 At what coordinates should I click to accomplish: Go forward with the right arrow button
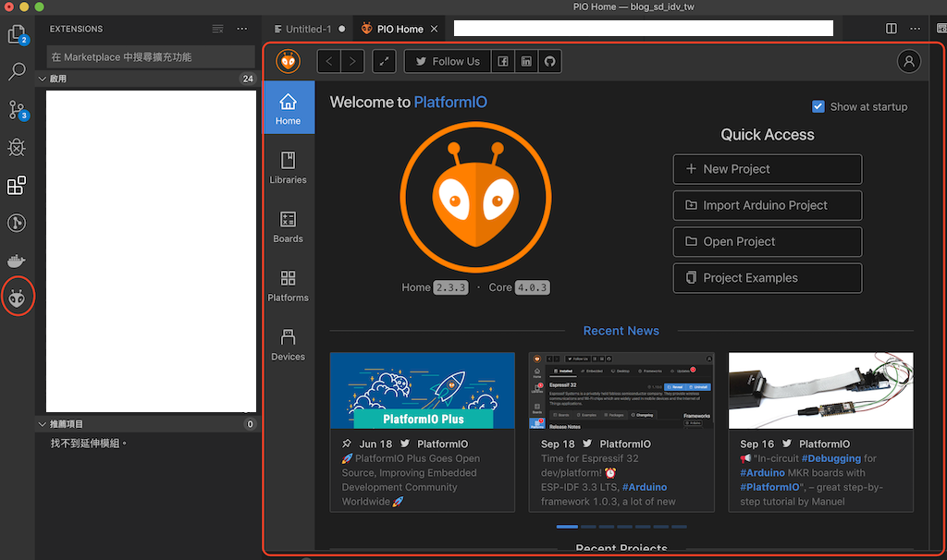tap(352, 61)
